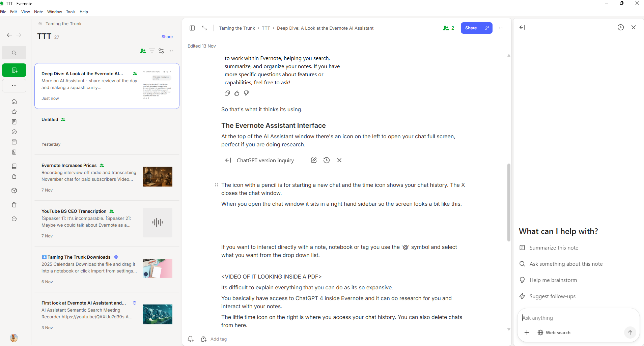
Task: Open the View menu
Action: click(x=26, y=12)
